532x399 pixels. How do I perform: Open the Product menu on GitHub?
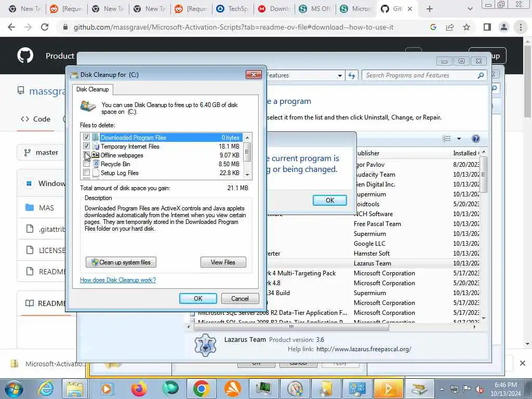[x=60, y=56]
